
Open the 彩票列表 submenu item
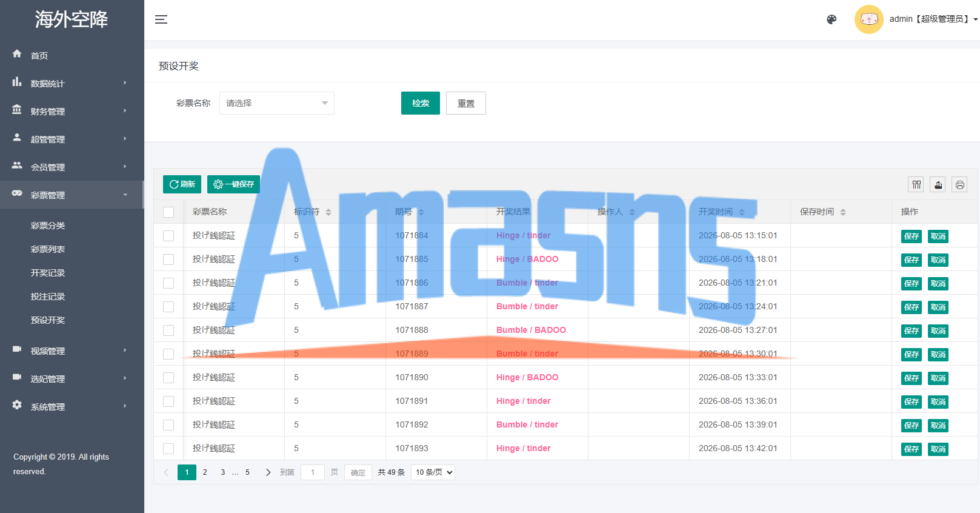pos(48,249)
